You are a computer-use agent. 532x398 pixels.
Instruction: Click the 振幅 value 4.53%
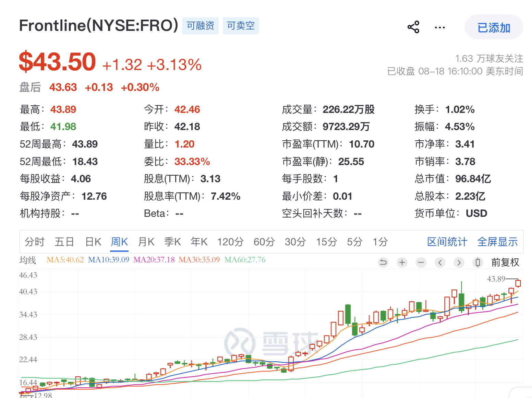[460, 127]
